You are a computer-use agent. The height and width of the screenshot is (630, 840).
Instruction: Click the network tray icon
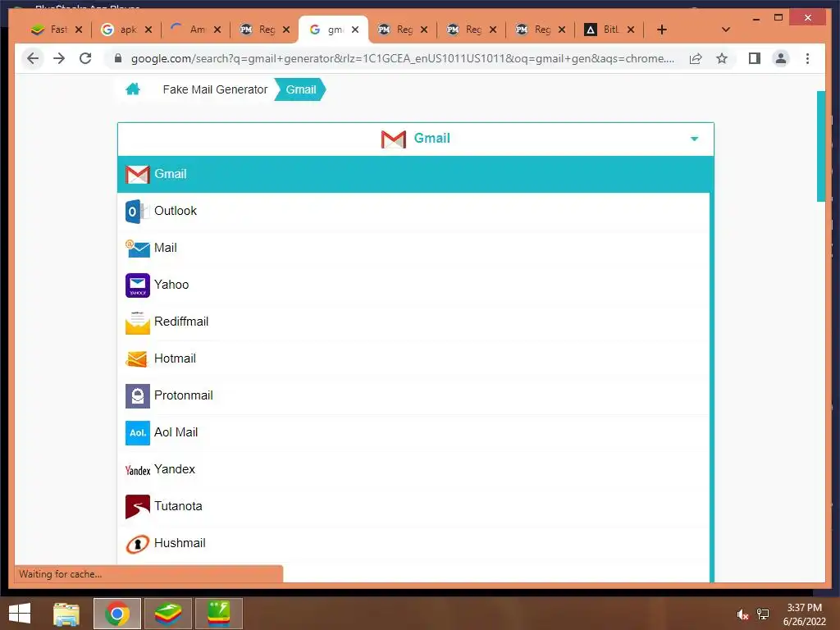click(763, 614)
